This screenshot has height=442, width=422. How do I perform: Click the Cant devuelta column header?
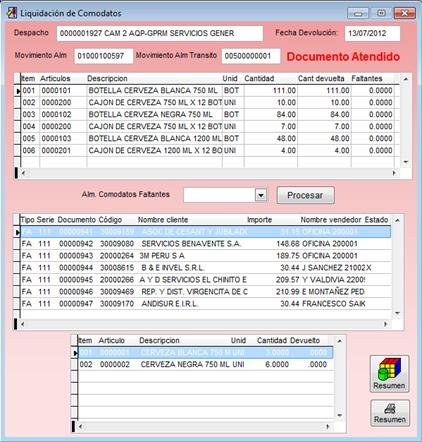pos(321,79)
